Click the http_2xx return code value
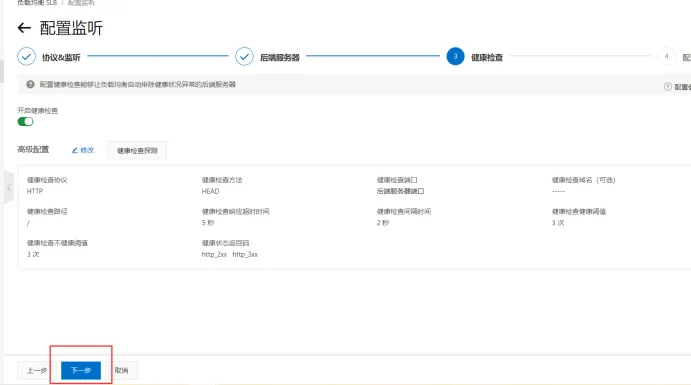The image size is (691, 385). 214,254
